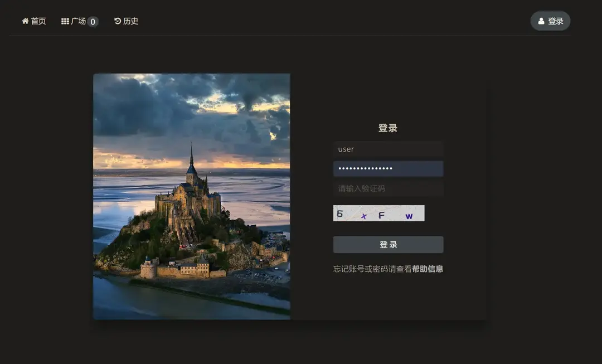Click the 忘记账号或密码请查看 hint text
This screenshot has width=602, height=364.
coord(372,269)
